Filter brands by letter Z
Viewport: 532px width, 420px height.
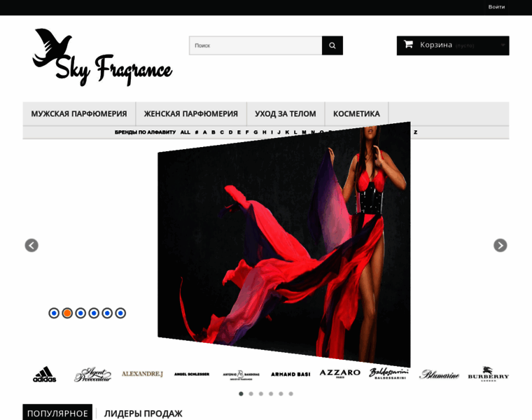pos(415,132)
